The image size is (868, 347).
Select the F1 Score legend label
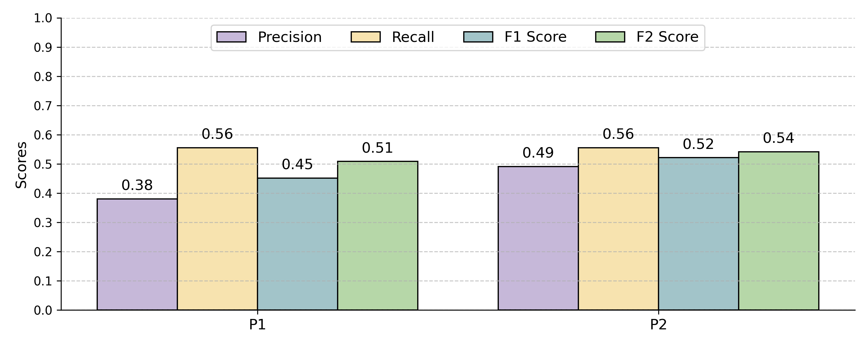pyautogui.click(x=536, y=37)
